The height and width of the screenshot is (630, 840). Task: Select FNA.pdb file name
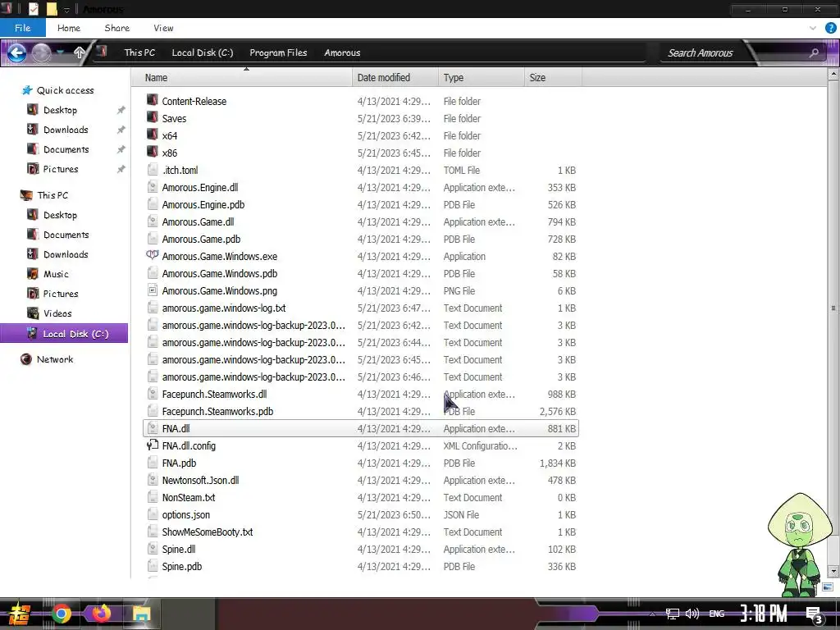179,463
